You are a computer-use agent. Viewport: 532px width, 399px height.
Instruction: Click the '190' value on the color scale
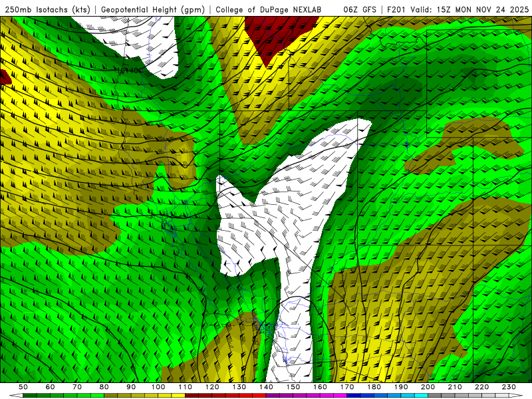401,387
